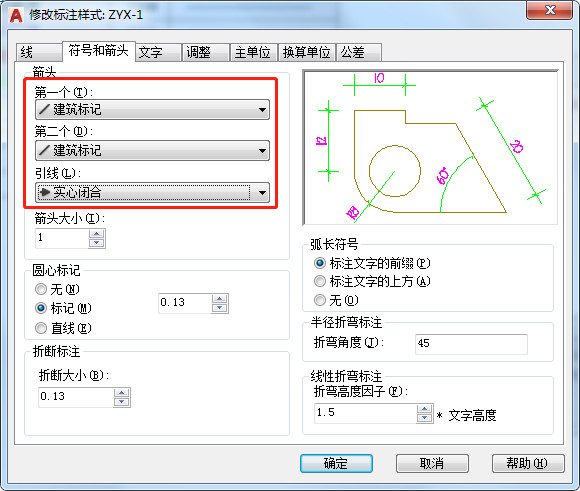580x491 pixels.
Task: Increase center mark size spinner up
Action: pos(220,299)
